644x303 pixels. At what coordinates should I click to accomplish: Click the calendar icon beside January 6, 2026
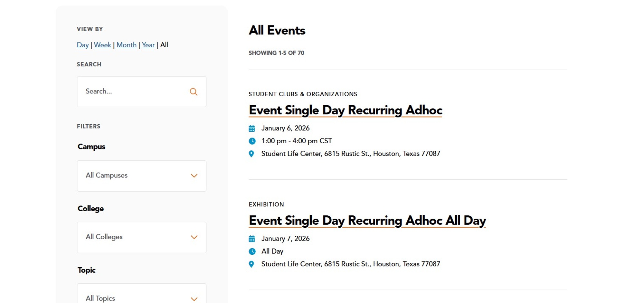coord(252,128)
